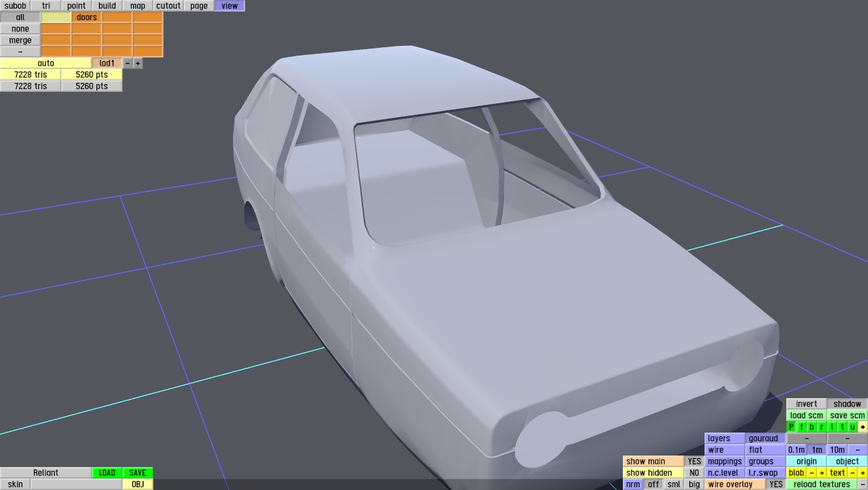Switch to the cutout tab
The height and width of the screenshot is (490, 868).
(168, 6)
